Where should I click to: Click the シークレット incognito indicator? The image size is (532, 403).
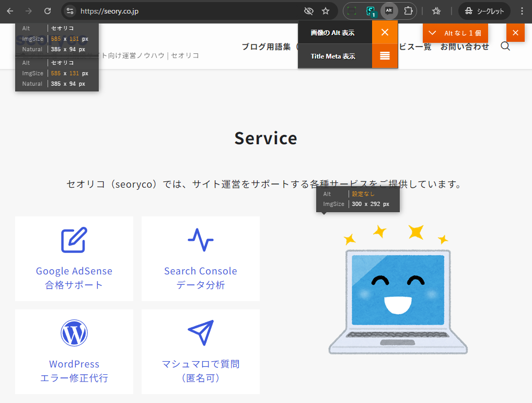(x=484, y=11)
